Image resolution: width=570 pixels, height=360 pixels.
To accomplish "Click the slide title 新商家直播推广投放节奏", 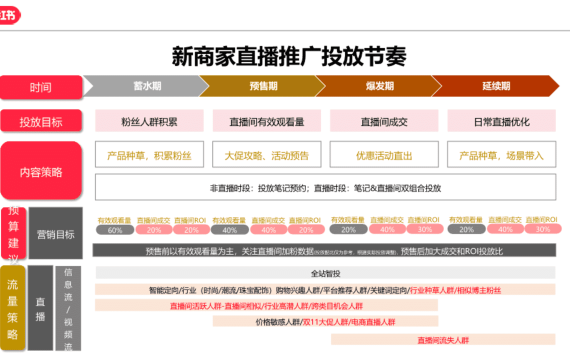I will pyautogui.click(x=289, y=56).
